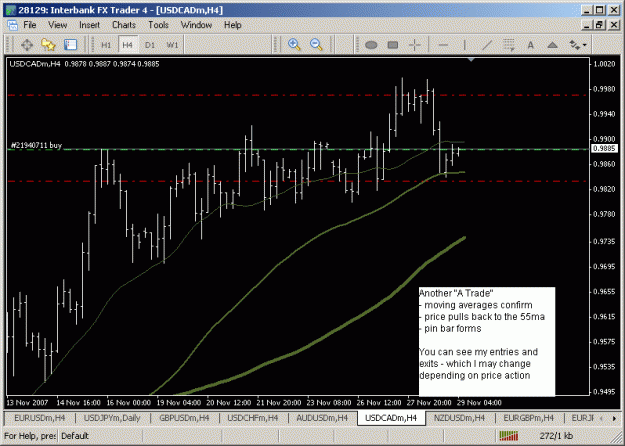Select the text label tool A
Viewport: 625px width, 446px height.
point(531,45)
